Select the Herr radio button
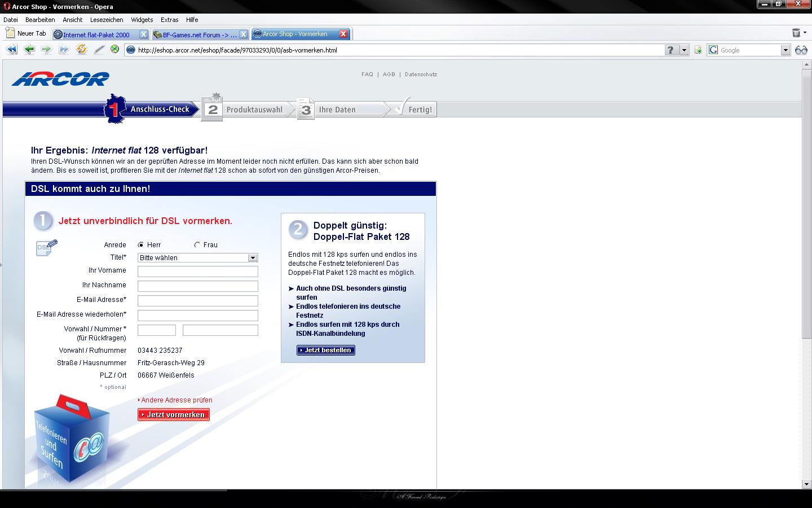The height and width of the screenshot is (508, 812). point(141,245)
